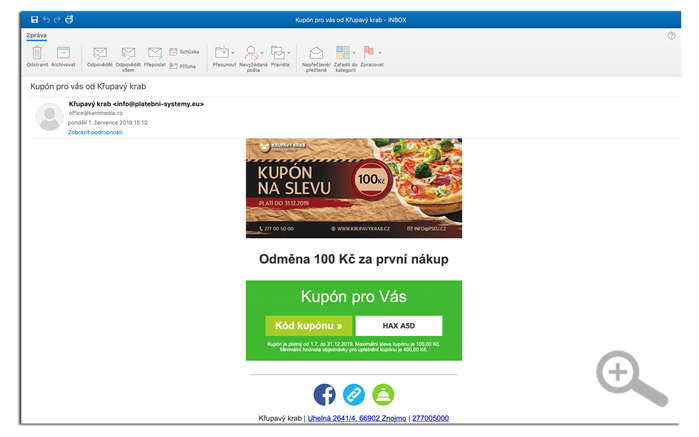Forward the email using the Přeposlat icon
The image size is (699, 437).
pyautogui.click(x=155, y=53)
